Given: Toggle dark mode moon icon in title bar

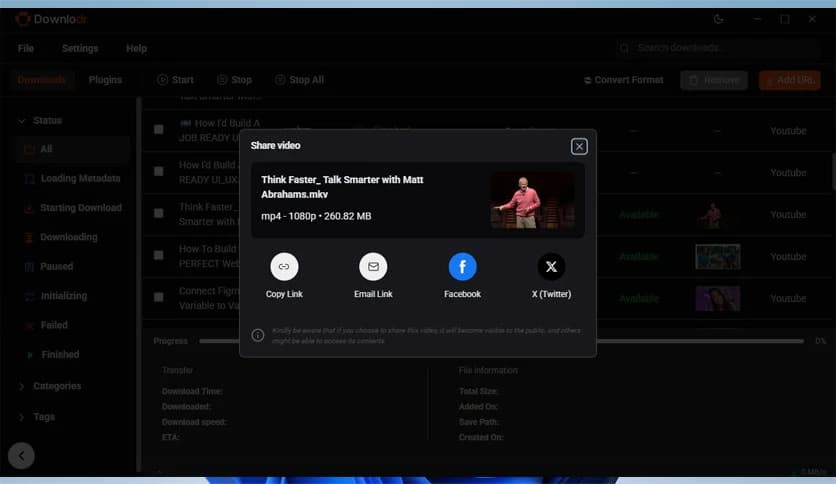Looking at the screenshot, I should coord(719,19).
